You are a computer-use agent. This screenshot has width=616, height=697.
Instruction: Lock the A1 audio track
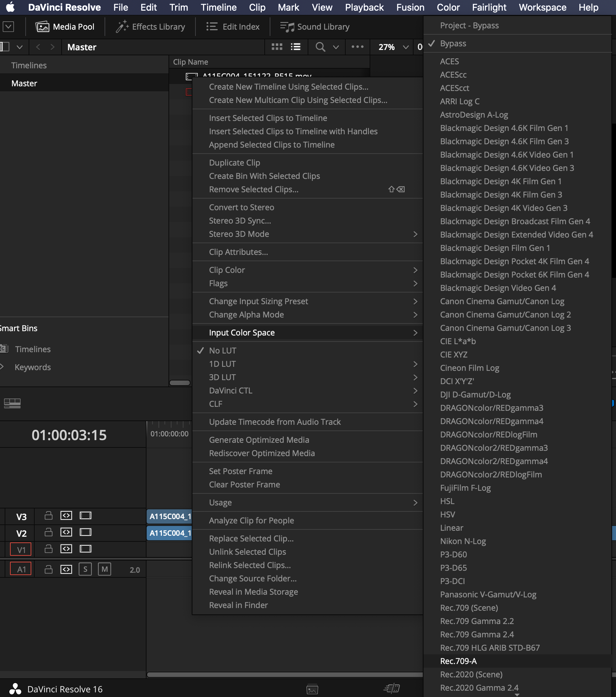click(48, 569)
